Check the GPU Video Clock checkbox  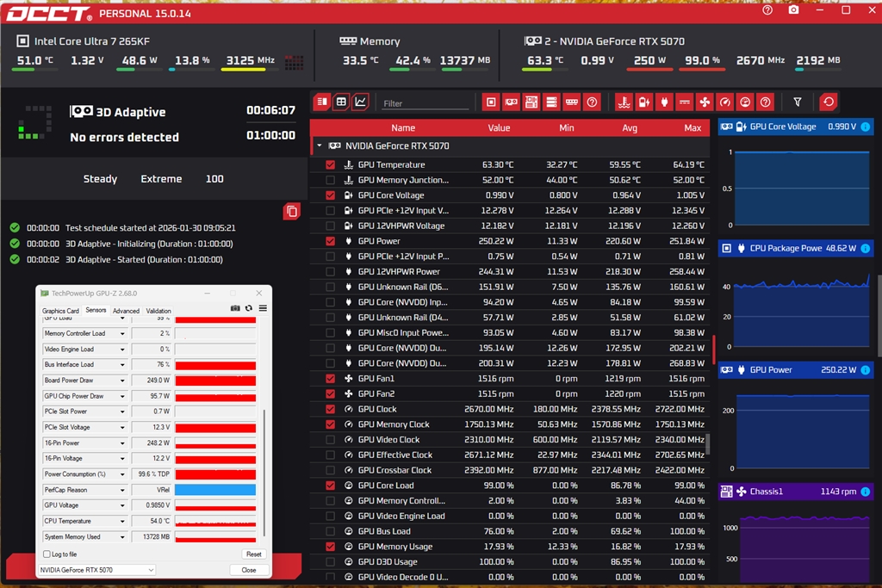pos(330,440)
